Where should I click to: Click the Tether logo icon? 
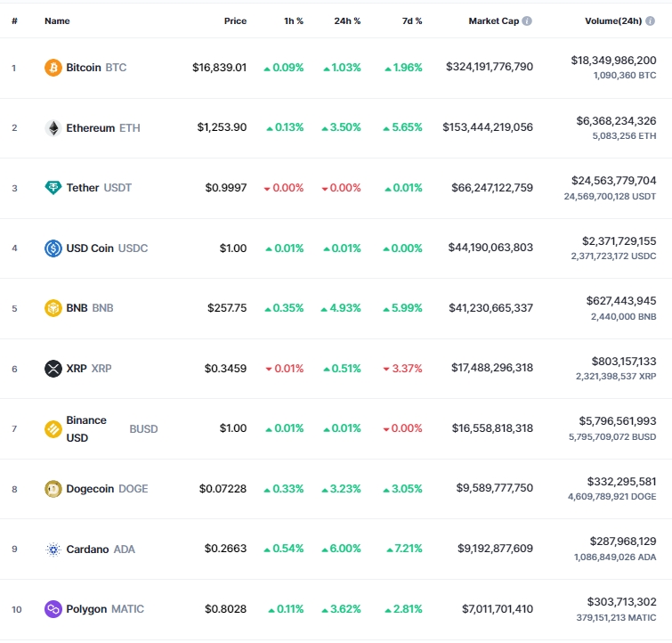[x=53, y=188]
